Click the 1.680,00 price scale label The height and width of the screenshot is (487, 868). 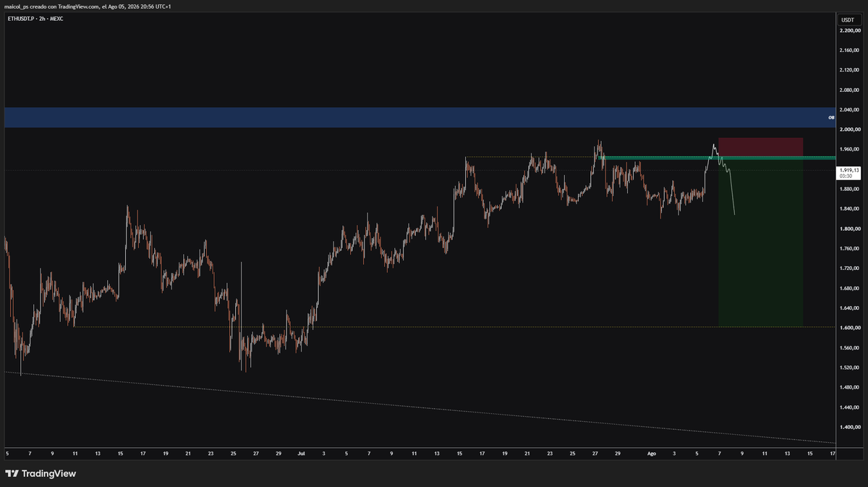pyautogui.click(x=849, y=289)
